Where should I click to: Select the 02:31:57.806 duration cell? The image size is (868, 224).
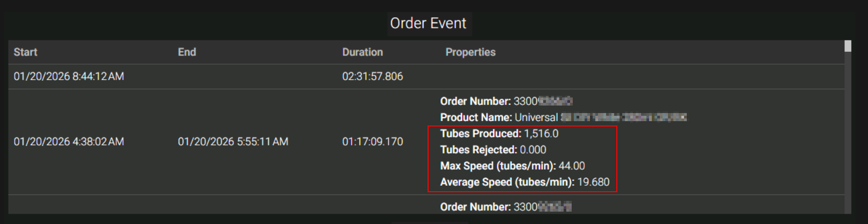coord(372,76)
